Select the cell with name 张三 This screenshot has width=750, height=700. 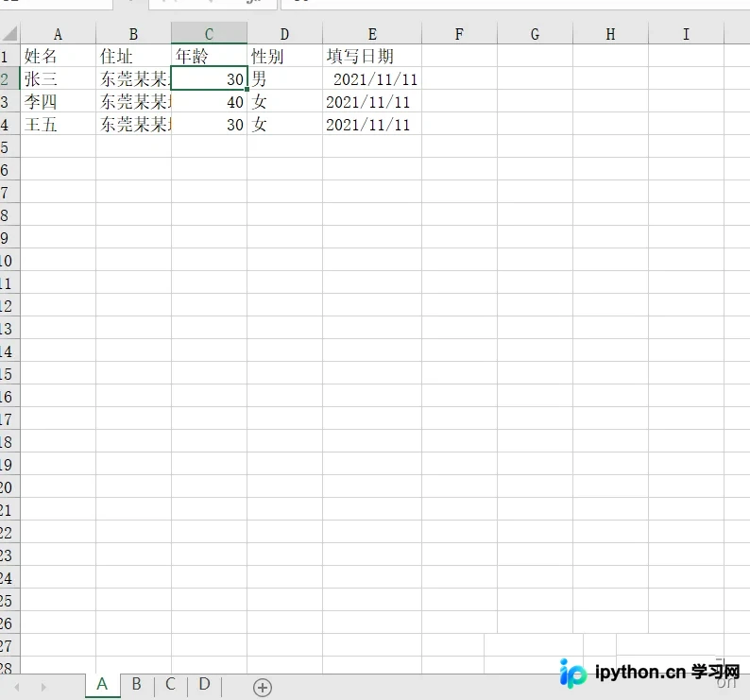coord(58,78)
